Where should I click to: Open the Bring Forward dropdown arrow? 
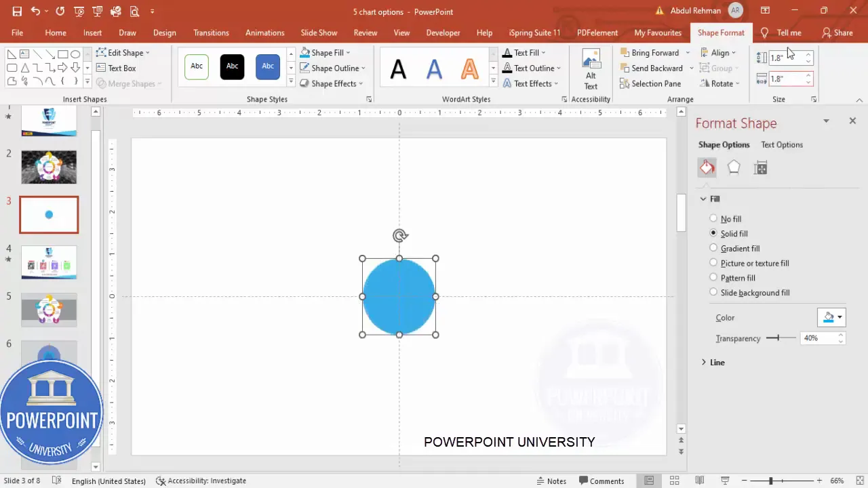click(x=688, y=53)
